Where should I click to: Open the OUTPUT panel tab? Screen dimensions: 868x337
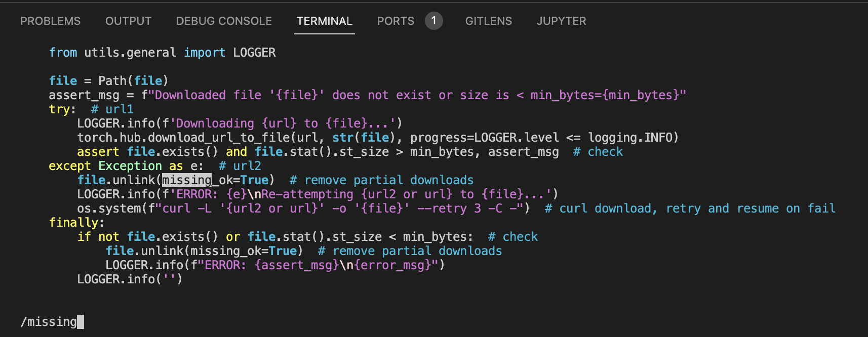click(128, 21)
